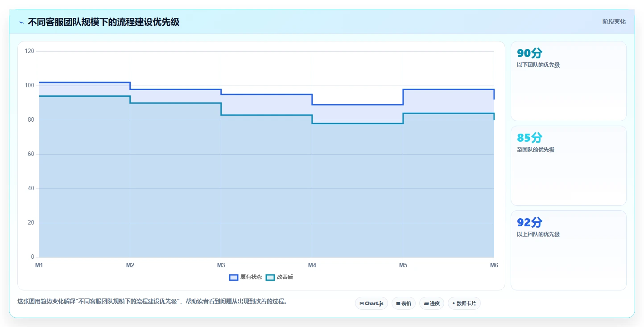The image size is (644, 327).
Task: Click the 以下团队的优先级 caption
Action: tap(538, 65)
